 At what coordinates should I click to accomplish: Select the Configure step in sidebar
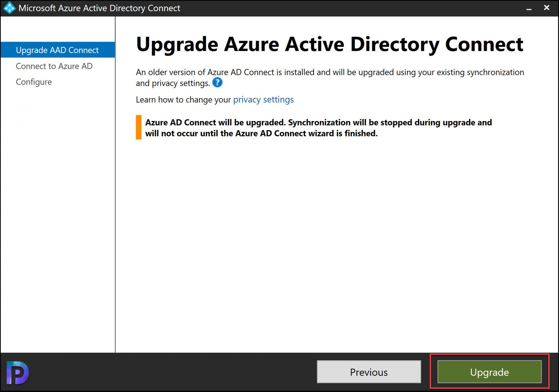(34, 82)
